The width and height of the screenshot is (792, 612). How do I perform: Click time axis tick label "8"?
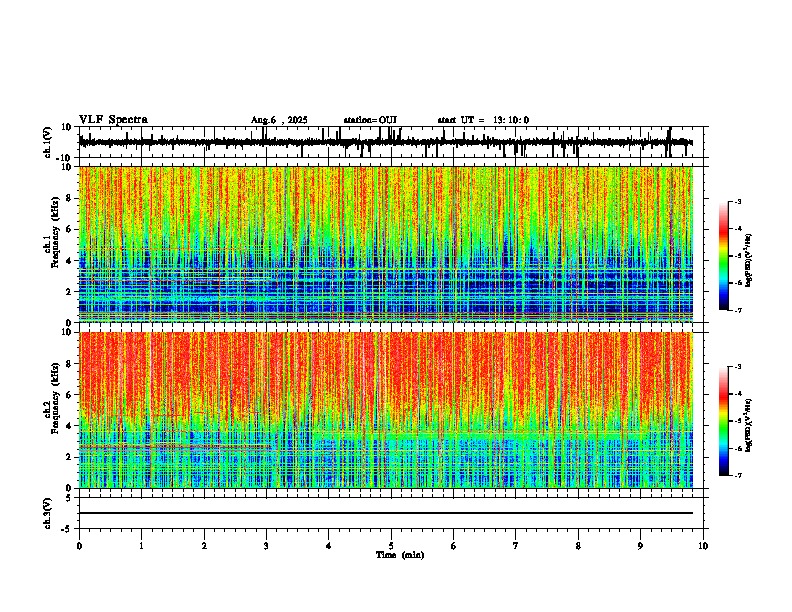[x=578, y=546]
